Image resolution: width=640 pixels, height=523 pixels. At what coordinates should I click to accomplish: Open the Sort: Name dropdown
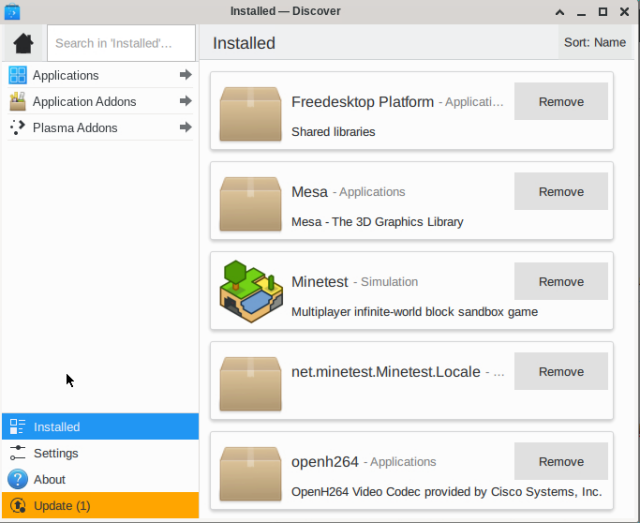pos(595,43)
